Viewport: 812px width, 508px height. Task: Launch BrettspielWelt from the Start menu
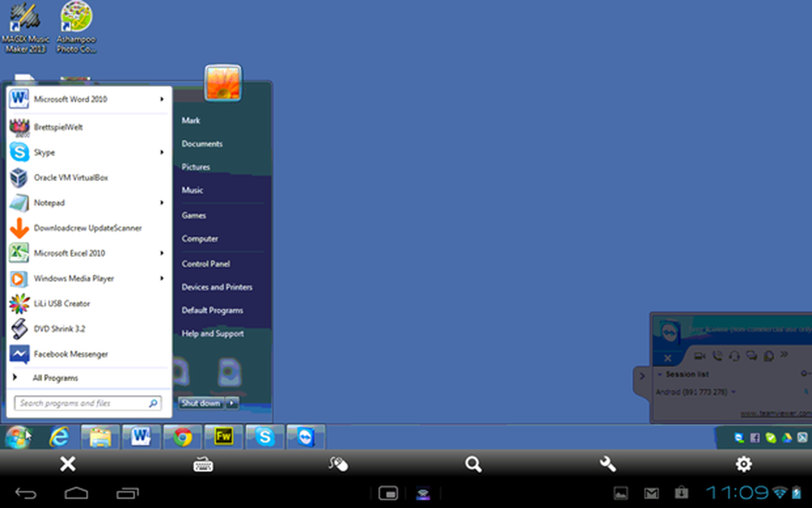tap(88, 127)
